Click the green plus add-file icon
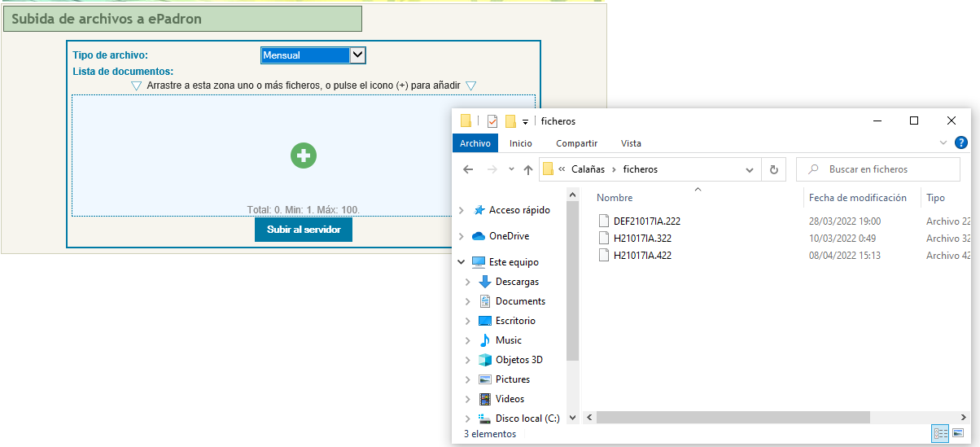980x447 pixels. click(304, 156)
